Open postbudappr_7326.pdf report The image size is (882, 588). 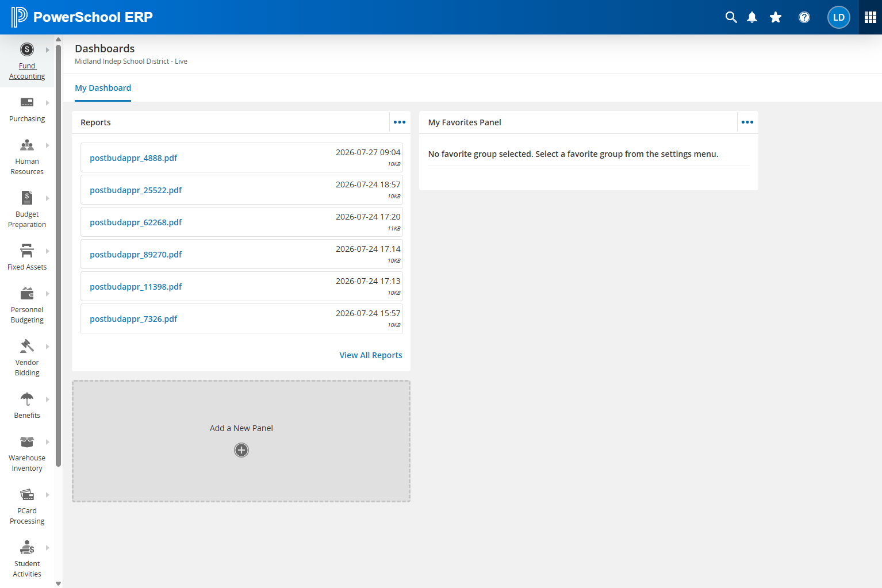133,319
